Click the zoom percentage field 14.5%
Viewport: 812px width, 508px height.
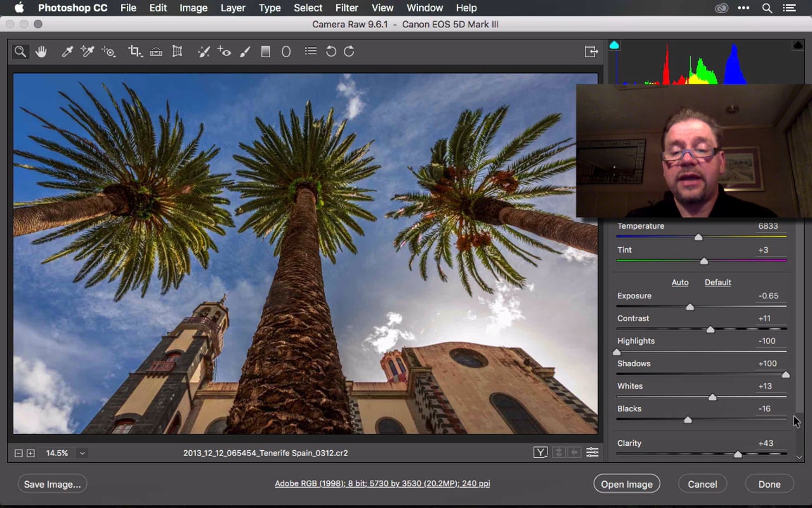pyautogui.click(x=56, y=453)
